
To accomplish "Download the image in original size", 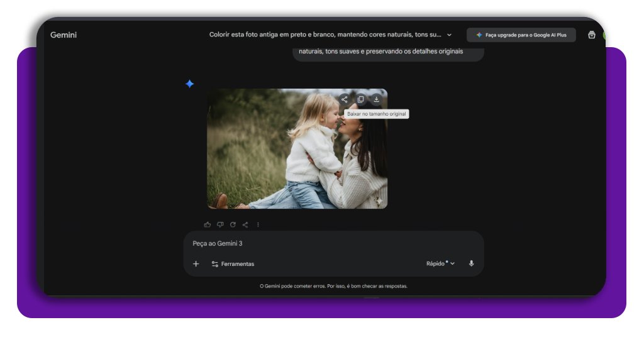I will tap(376, 99).
